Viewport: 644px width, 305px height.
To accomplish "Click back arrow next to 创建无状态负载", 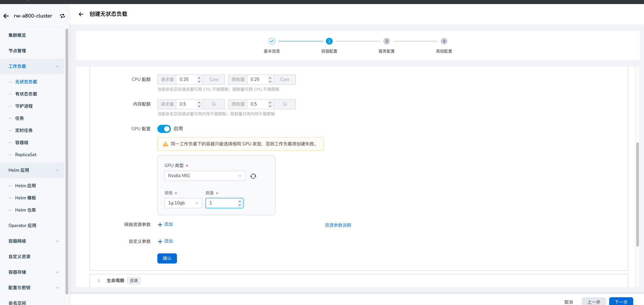I will [81, 14].
